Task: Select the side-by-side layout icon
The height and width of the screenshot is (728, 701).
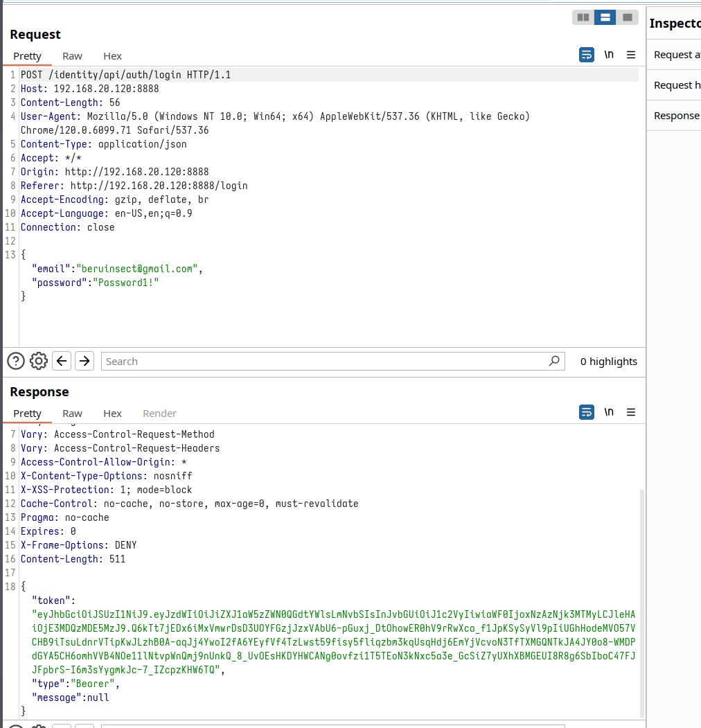Action: pos(583,17)
